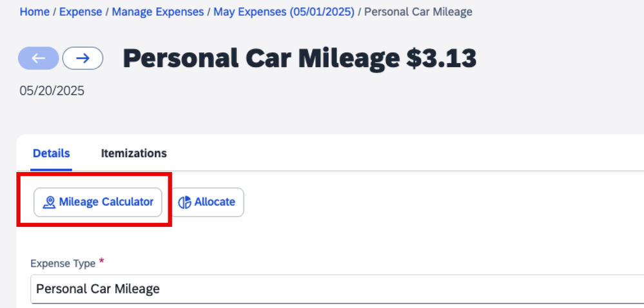Focus the Expense Type field
This screenshot has height=308, width=644.
[337, 289]
